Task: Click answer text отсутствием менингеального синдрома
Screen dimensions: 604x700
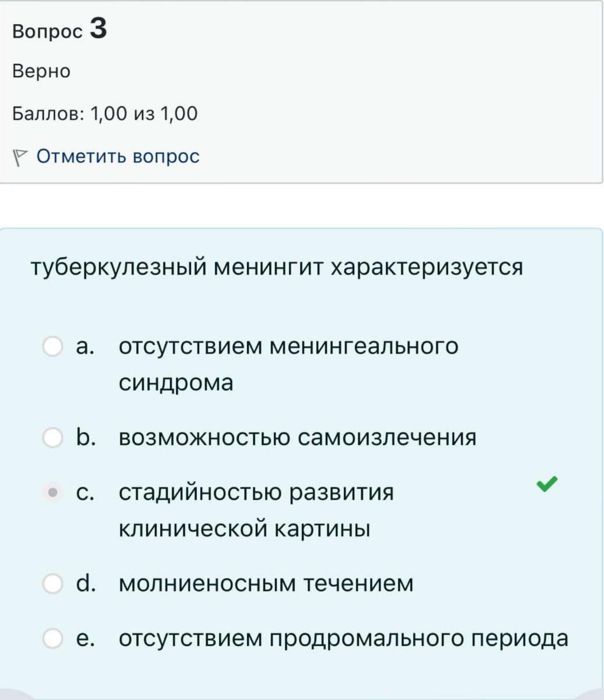Action: [289, 364]
